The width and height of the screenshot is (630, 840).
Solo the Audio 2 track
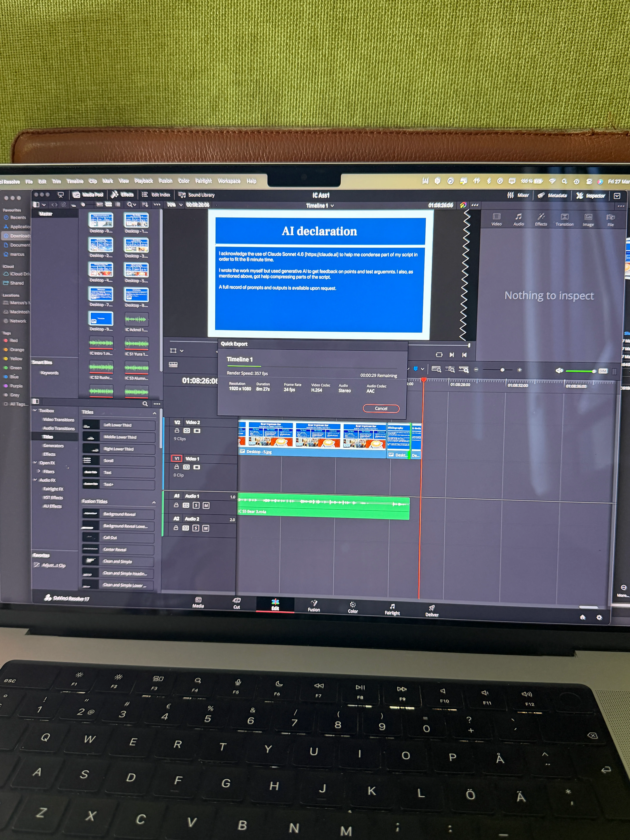tap(196, 528)
